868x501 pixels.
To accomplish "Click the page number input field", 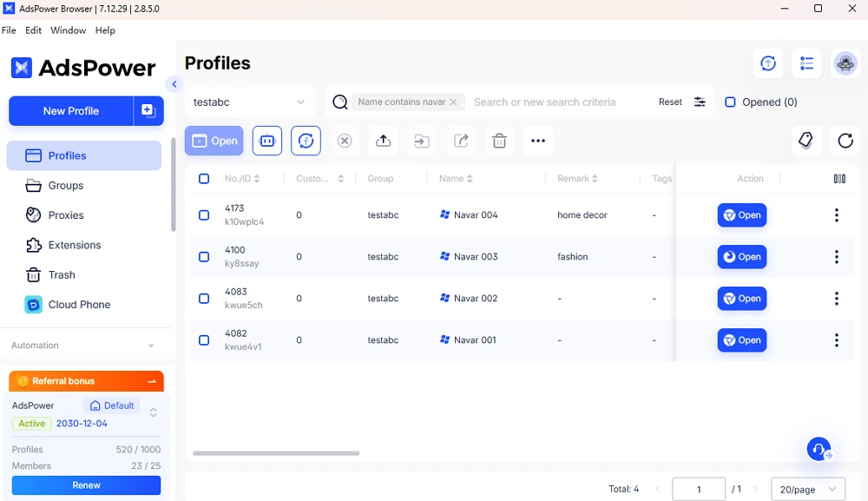I will point(699,490).
